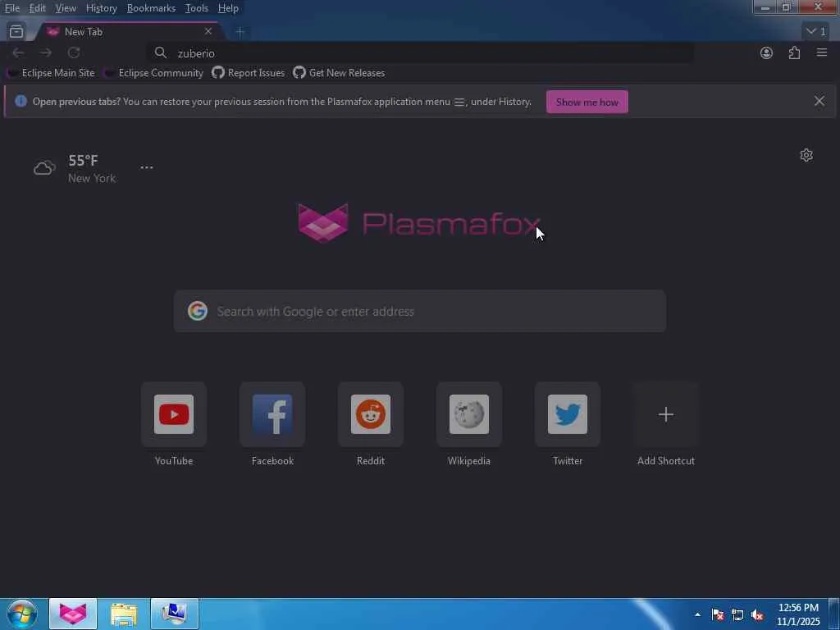This screenshot has height=630, width=840.
Task: Dismiss the restore session notification bar
Action: pos(819,101)
